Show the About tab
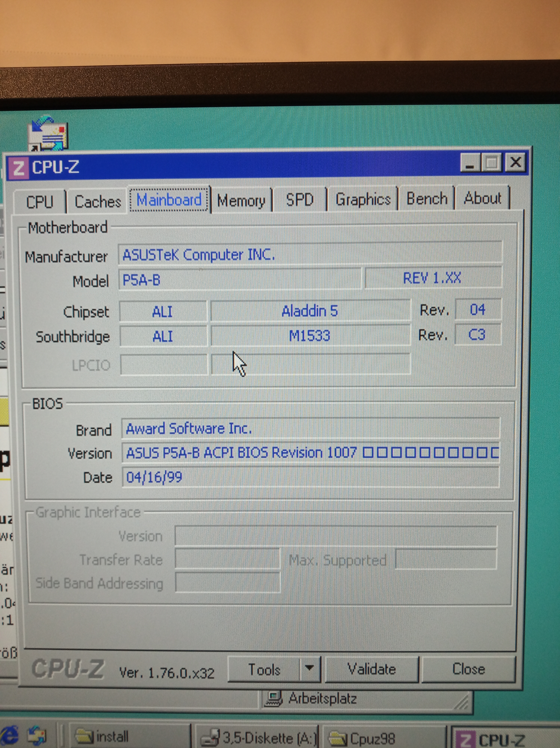Viewport: 560px width, 748px height. tap(482, 198)
